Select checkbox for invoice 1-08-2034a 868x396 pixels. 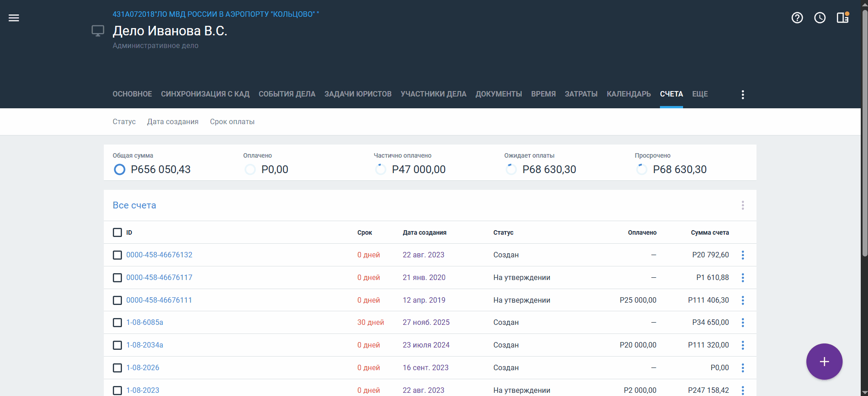click(117, 345)
